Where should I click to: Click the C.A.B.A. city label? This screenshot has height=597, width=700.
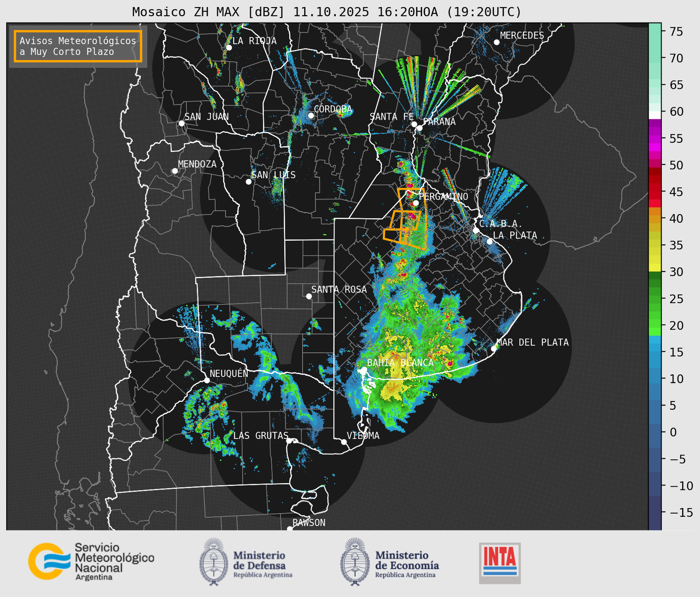tap(501, 224)
